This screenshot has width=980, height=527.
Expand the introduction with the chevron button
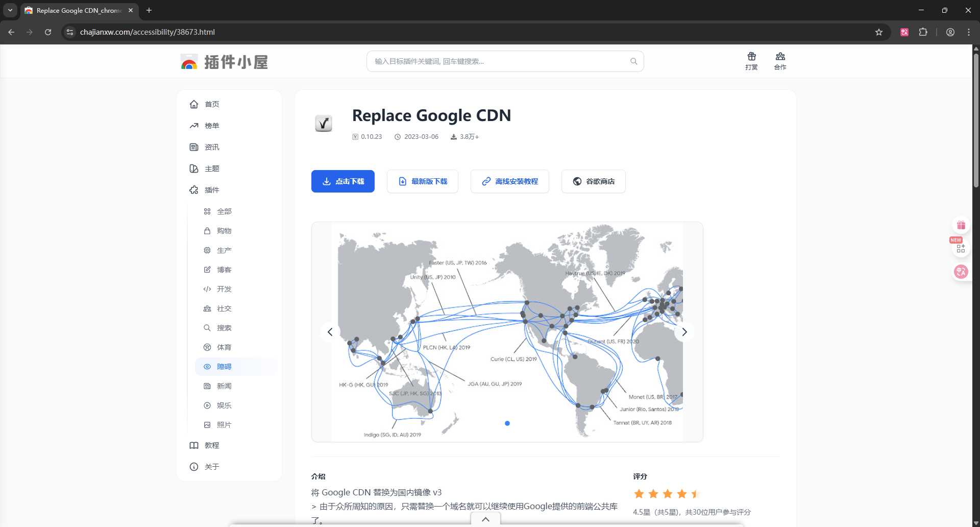[485, 519]
